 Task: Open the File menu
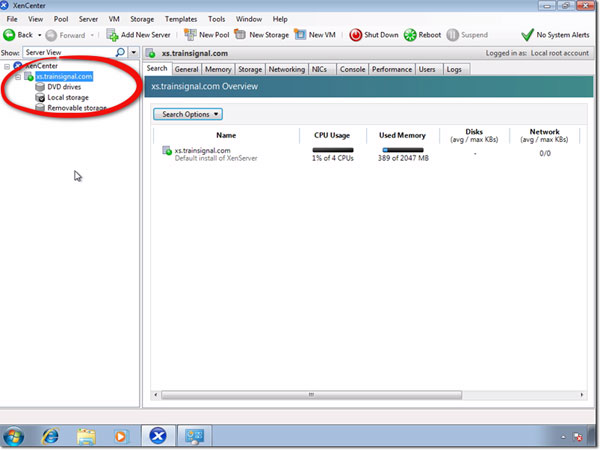[x=12, y=19]
